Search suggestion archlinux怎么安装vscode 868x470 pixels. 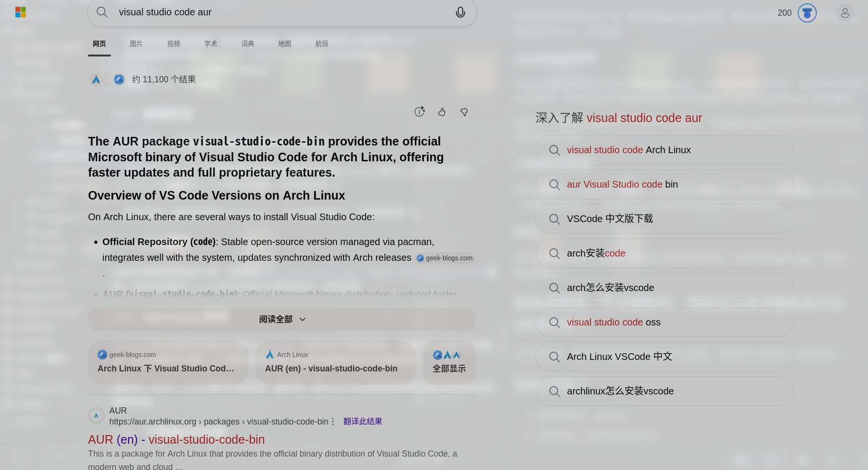(x=665, y=391)
